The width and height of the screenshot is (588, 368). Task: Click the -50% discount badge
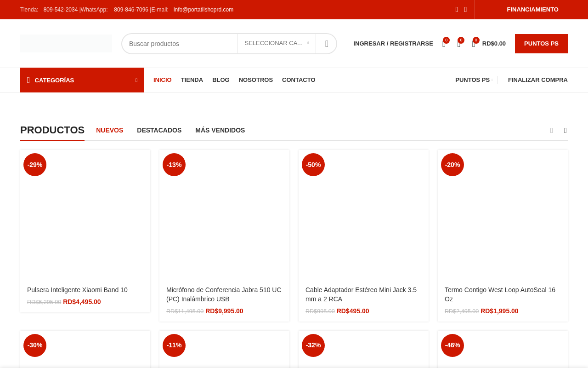pyautogui.click(x=313, y=165)
